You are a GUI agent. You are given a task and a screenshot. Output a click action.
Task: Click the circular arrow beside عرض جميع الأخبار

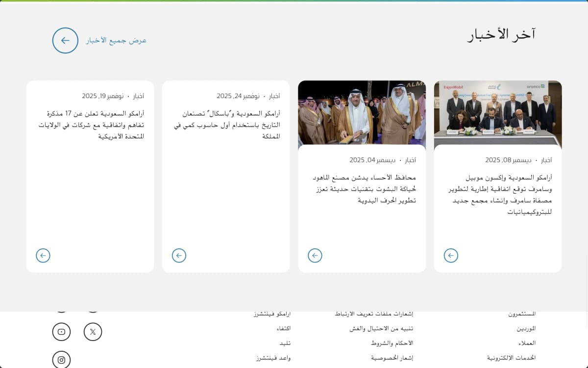tap(65, 40)
